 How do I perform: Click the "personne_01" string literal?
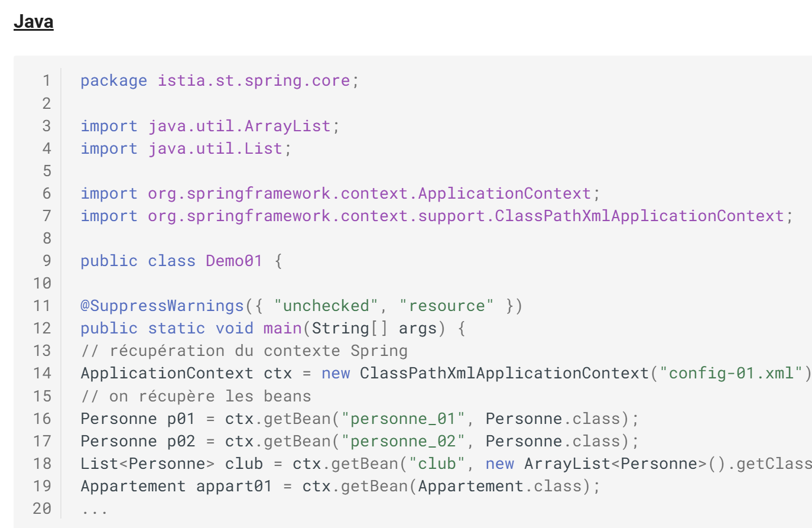pyautogui.click(x=402, y=419)
